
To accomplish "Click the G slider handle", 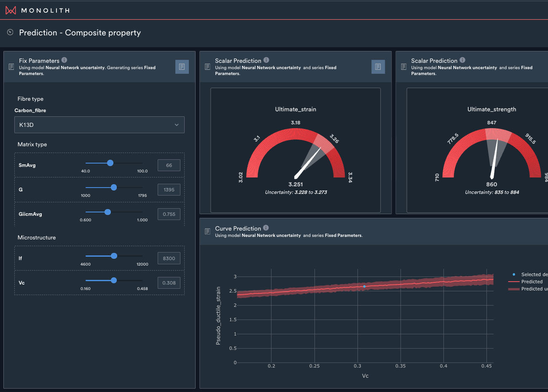I will (114, 187).
